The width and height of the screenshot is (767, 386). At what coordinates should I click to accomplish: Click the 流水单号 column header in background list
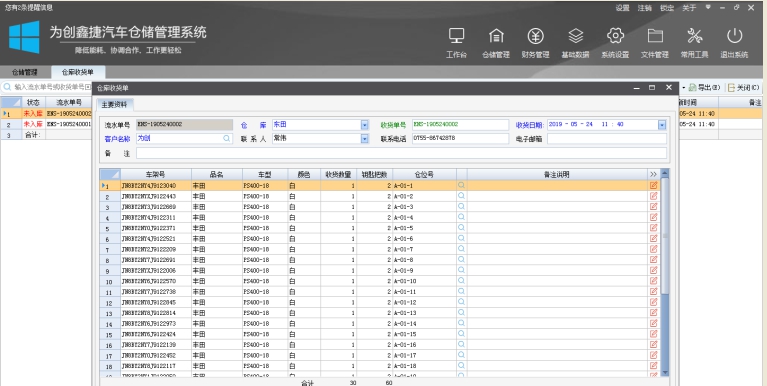coord(68,102)
